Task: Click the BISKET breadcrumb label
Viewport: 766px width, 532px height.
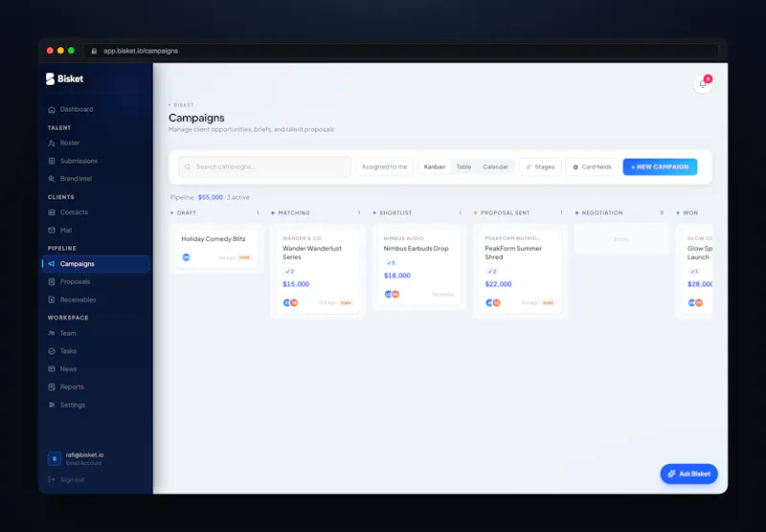Action: point(184,105)
